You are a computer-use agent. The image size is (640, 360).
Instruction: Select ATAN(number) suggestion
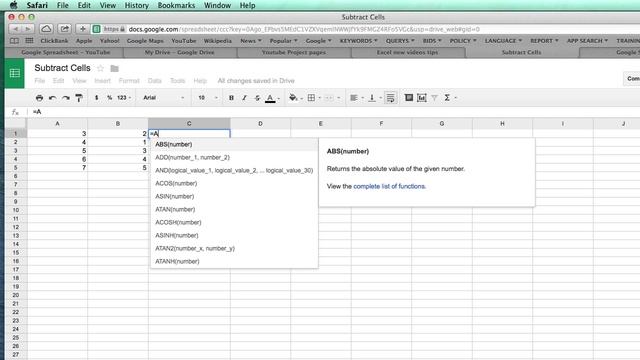(x=234, y=209)
